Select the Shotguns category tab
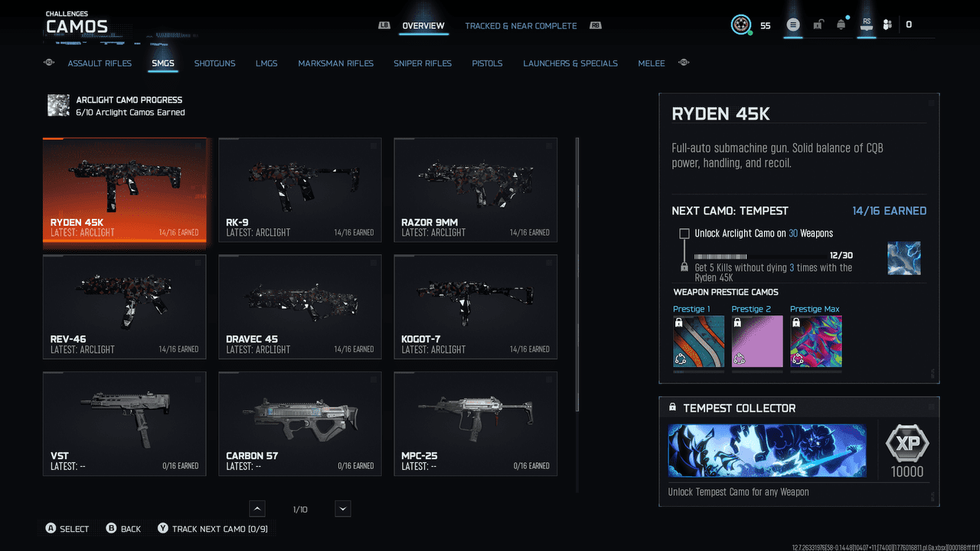The height and width of the screenshot is (551, 980). (214, 64)
